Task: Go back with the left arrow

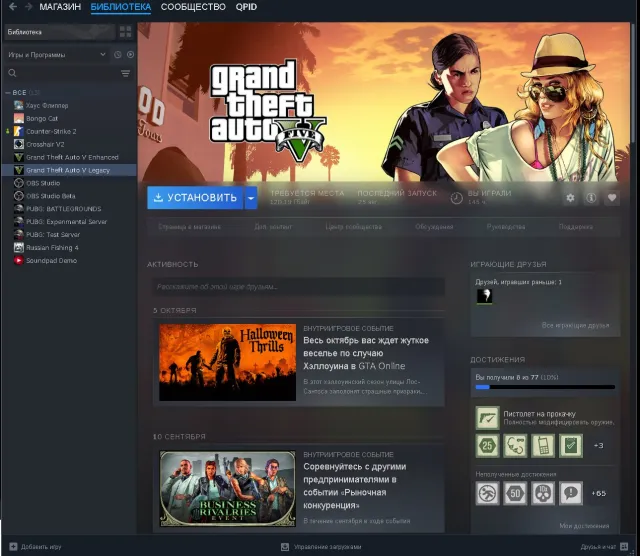Action: click(13, 7)
